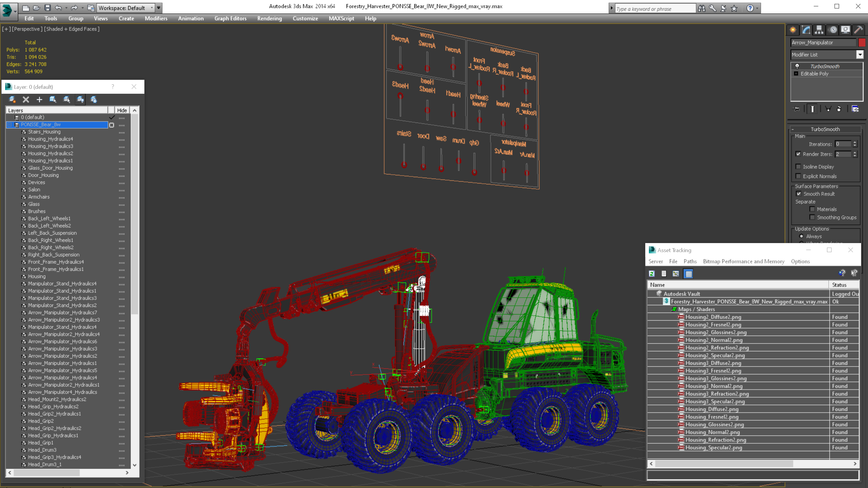The width and height of the screenshot is (868, 488).
Task: Open the Graph Editors menu
Action: 231,18
